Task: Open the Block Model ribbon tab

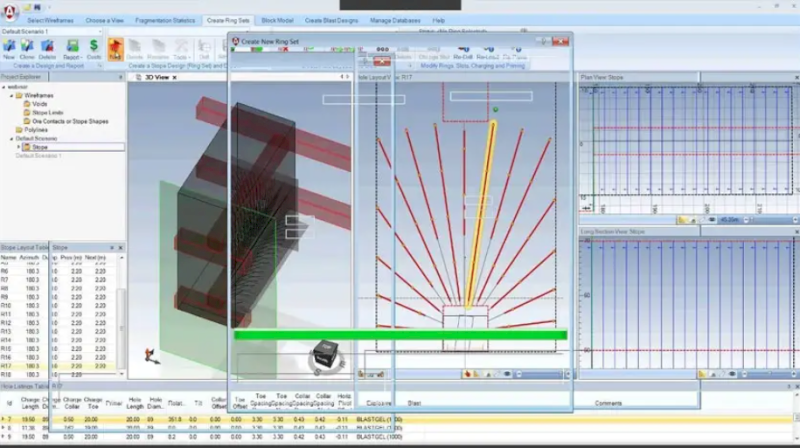Action: click(277, 20)
